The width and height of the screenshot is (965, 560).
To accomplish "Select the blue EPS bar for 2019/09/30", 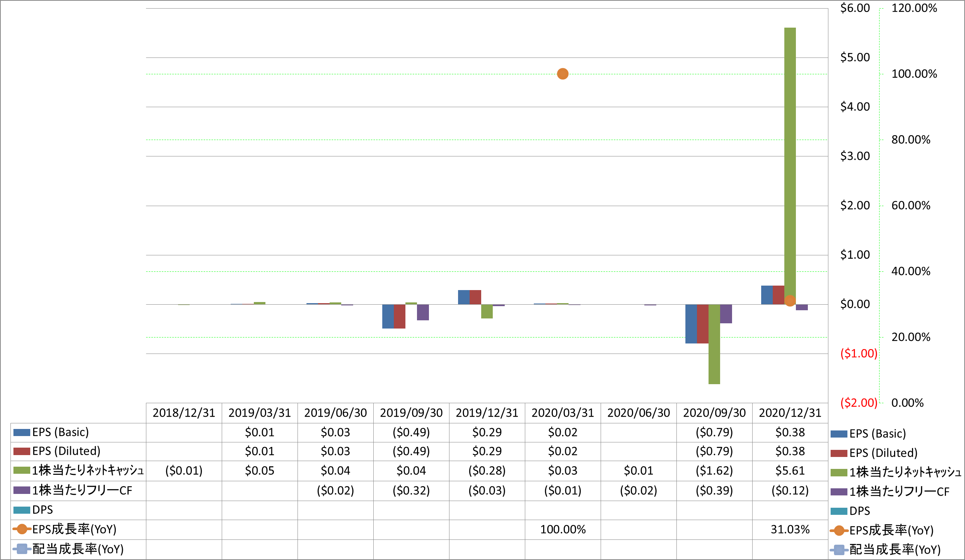I will click(388, 316).
